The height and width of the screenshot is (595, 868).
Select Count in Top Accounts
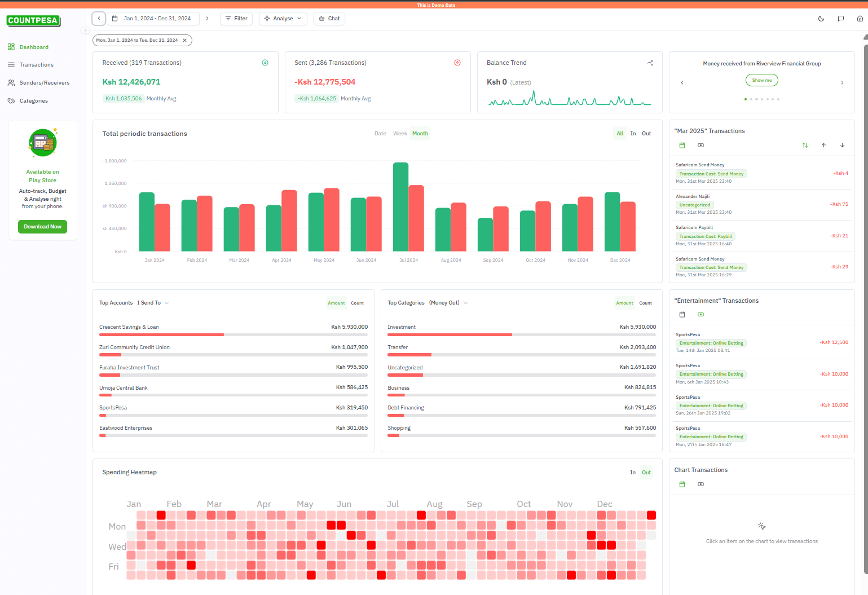[x=358, y=303]
